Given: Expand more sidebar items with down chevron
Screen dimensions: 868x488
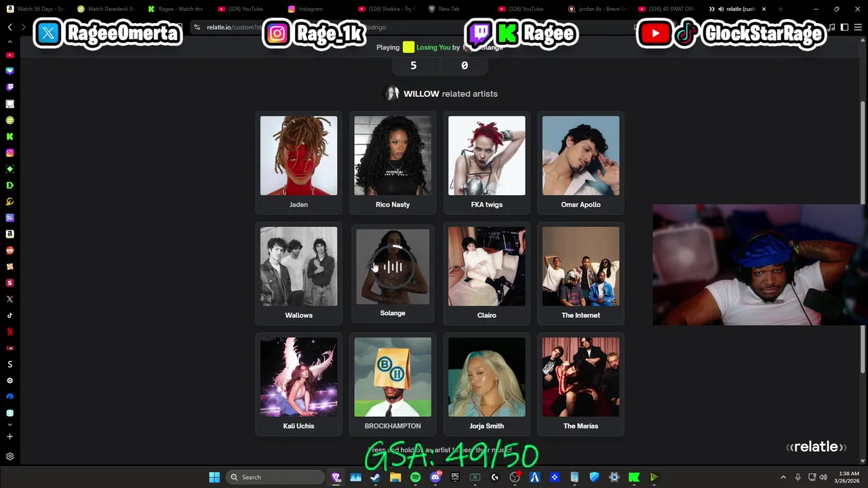Looking at the screenshot, I should (9, 425).
